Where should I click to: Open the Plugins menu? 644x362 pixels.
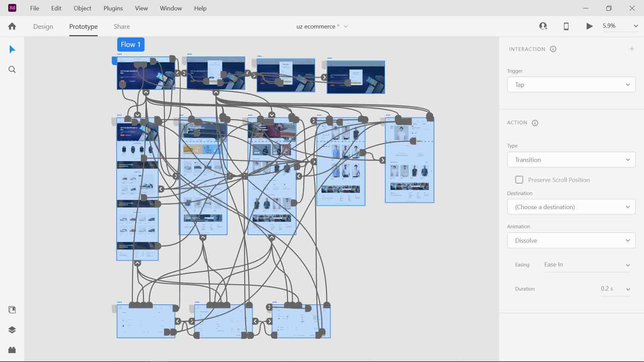pyautogui.click(x=113, y=8)
